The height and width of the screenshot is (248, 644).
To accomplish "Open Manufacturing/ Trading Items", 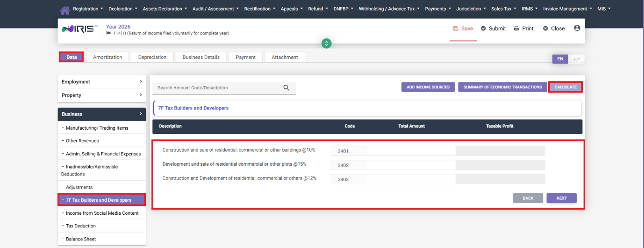I will coord(102,128).
